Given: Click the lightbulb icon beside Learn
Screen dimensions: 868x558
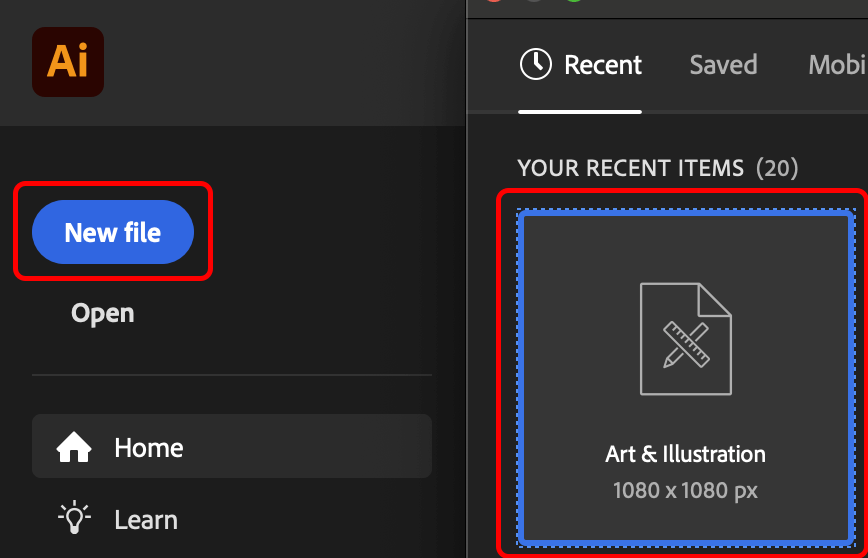Looking at the screenshot, I should 74,519.
